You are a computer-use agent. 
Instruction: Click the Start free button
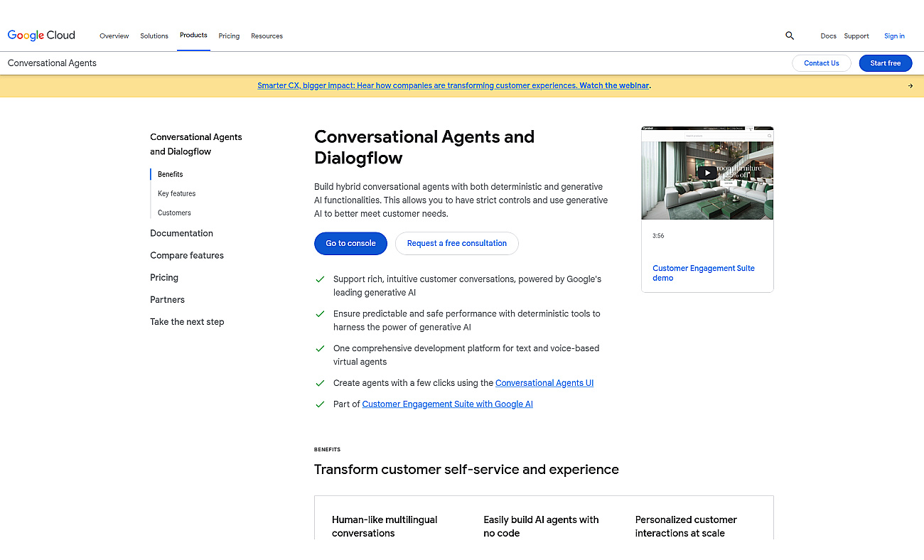pyautogui.click(x=886, y=63)
